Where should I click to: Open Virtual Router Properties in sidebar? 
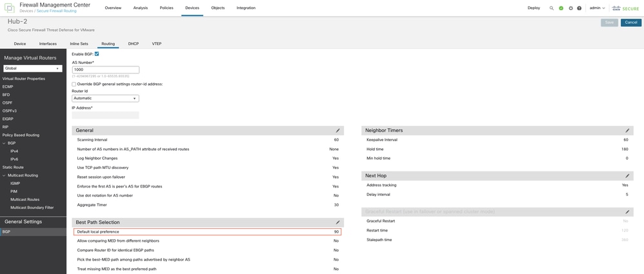point(24,79)
